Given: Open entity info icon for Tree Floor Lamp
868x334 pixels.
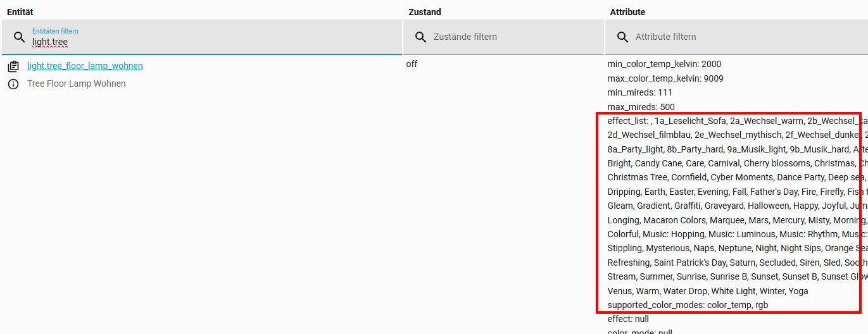Looking at the screenshot, I should click(13, 84).
